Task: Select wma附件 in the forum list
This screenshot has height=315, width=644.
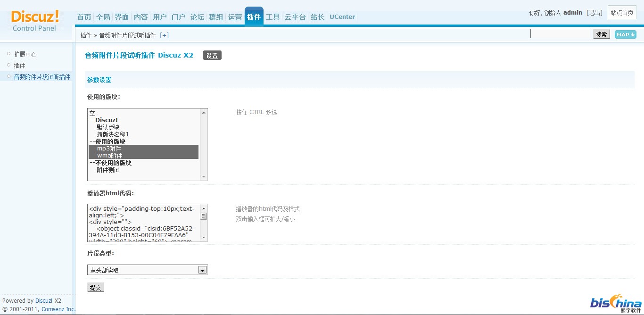Action: point(144,156)
